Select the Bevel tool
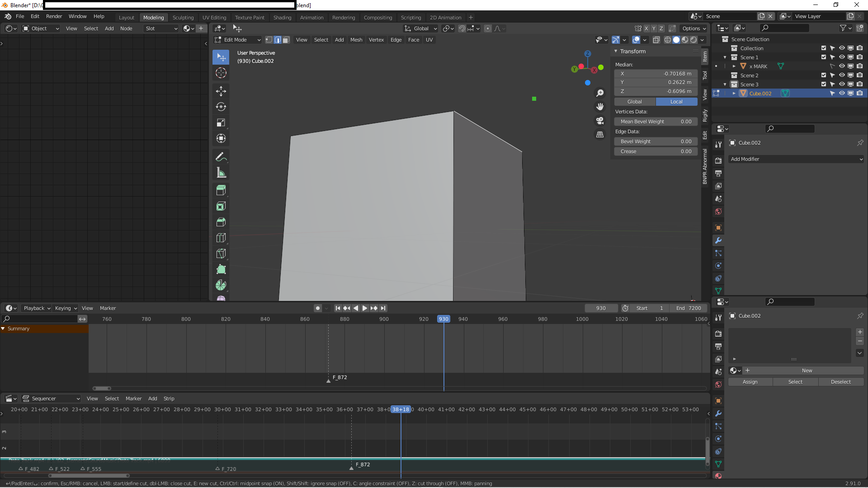 tap(221, 222)
